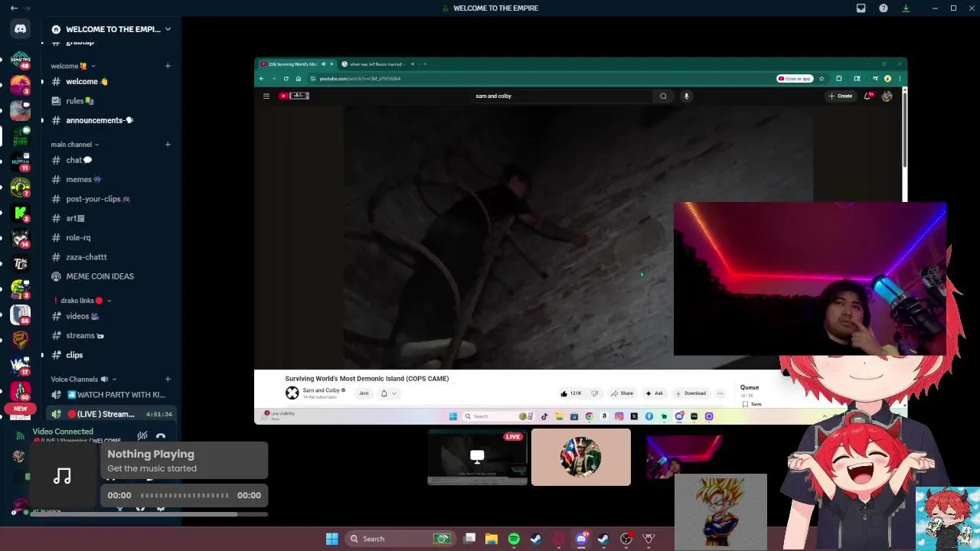
Task: Click the Windows Start button
Action: (x=332, y=539)
